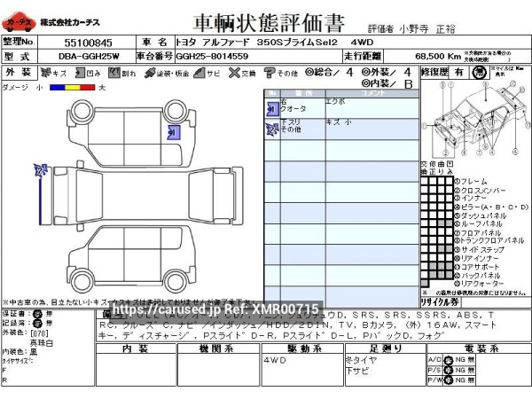Click the 修復歴 label
Image resolution: width=532 pixels, height=399 pixels.
click(x=434, y=73)
